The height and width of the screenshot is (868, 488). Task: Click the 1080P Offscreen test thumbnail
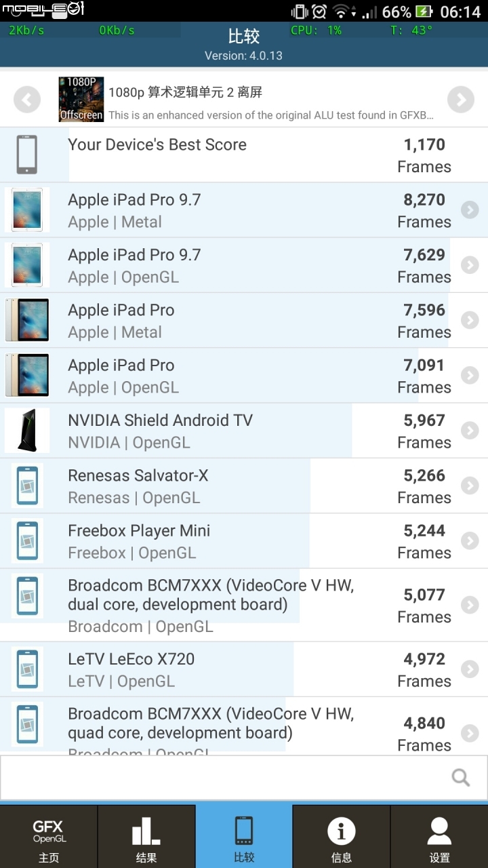click(x=81, y=100)
